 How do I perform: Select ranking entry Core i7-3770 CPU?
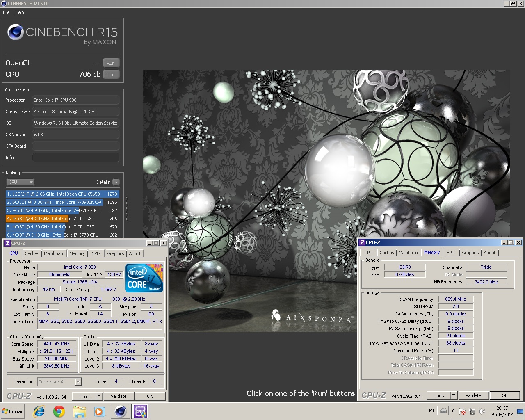pos(62,235)
